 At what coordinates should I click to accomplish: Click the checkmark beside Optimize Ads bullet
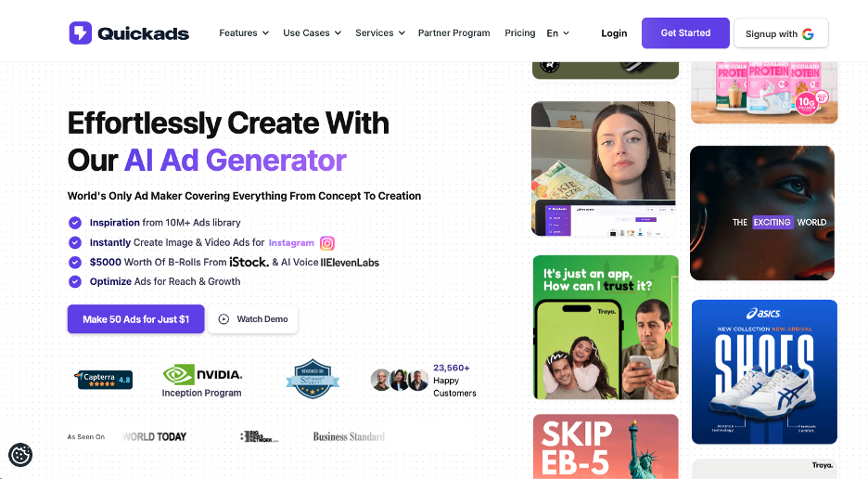pyautogui.click(x=75, y=281)
